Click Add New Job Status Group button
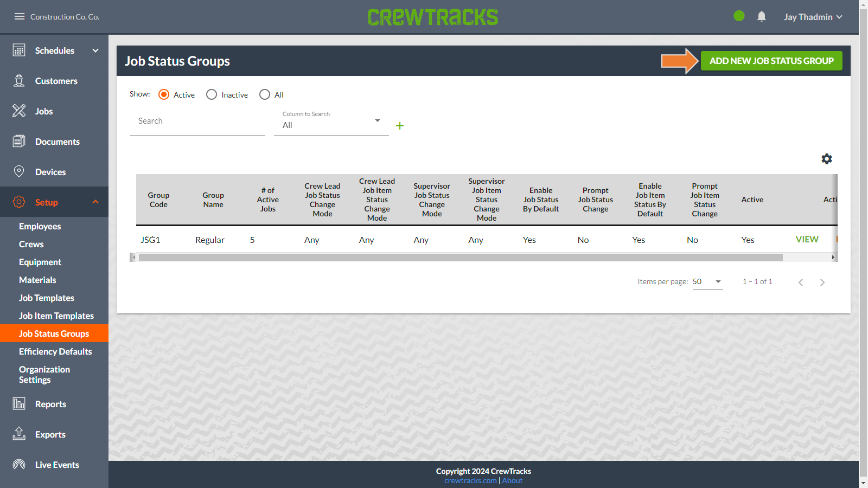 click(x=771, y=61)
